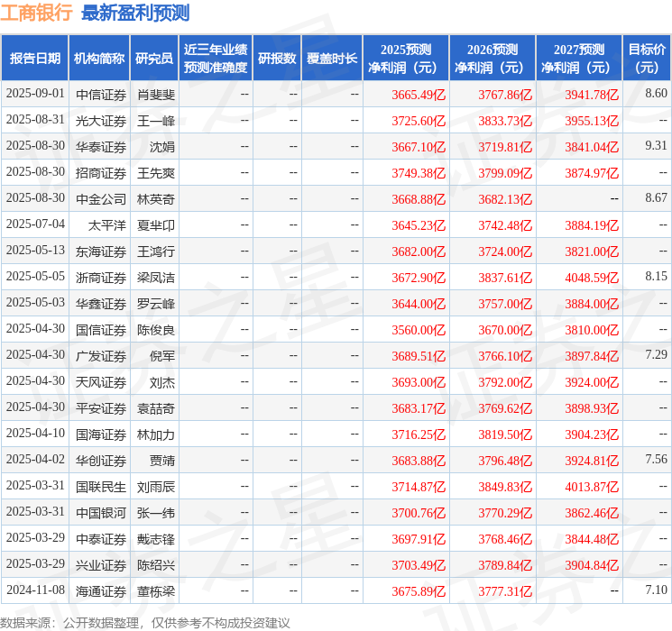
Task: Click the 中金公司 institution cell
Action: 101,199
